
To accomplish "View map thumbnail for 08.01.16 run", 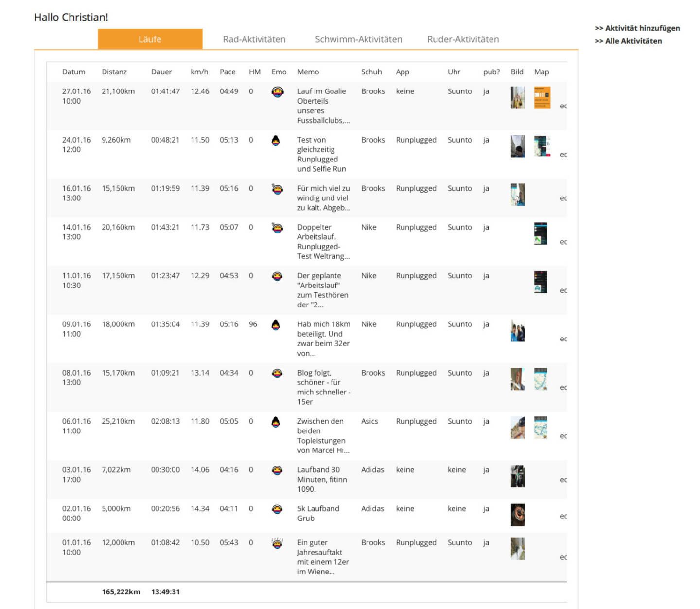I will 541,379.
